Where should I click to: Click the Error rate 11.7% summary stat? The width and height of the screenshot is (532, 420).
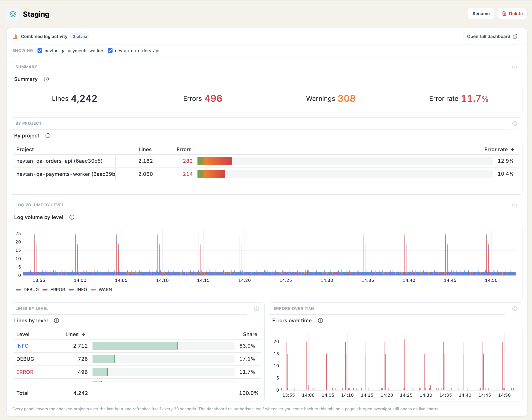point(459,99)
